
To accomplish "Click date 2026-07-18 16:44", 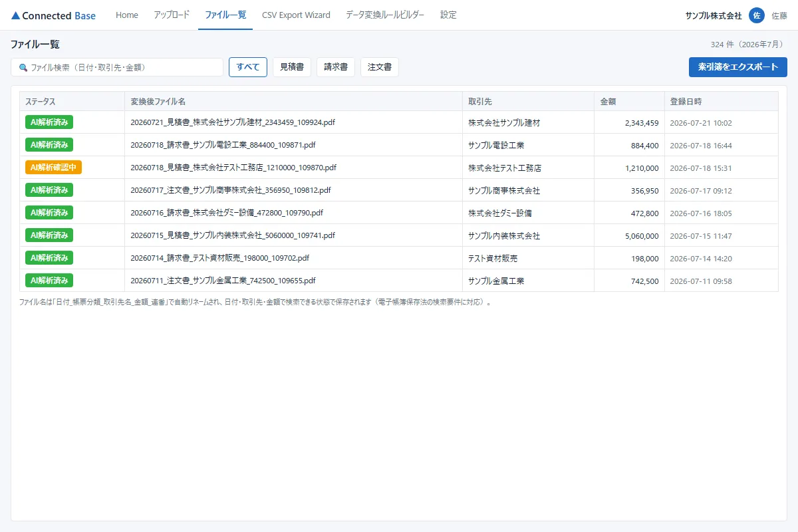I will tap(701, 145).
